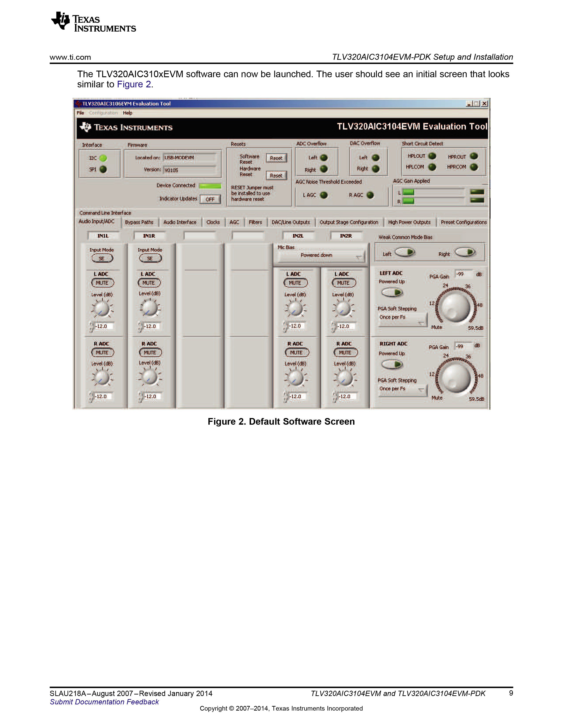Open the Submit Documentation Feedback link
Viewport: 563px width, 728px height.
click(104, 702)
